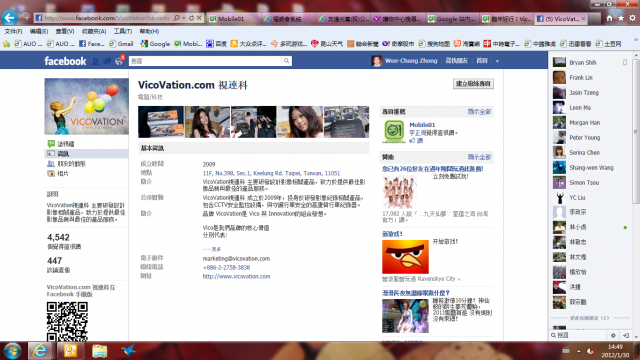Switch to the Google browser tab

click(x=452, y=19)
